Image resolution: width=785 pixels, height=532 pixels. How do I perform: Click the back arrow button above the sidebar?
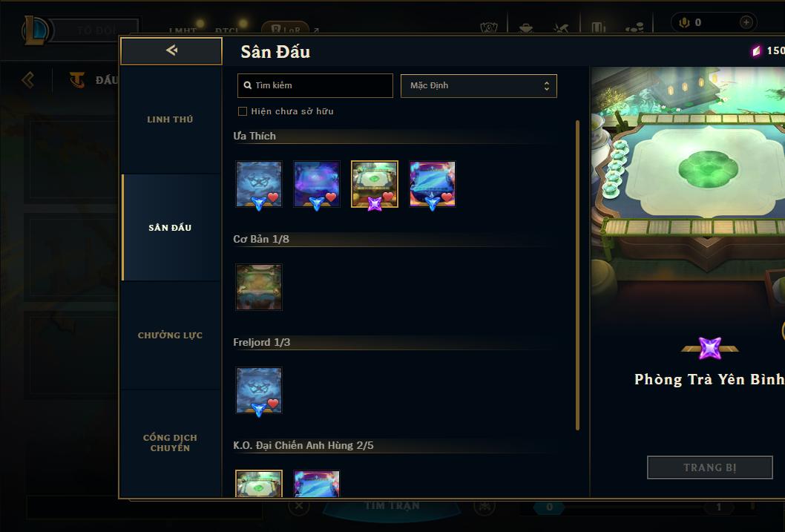(171, 50)
